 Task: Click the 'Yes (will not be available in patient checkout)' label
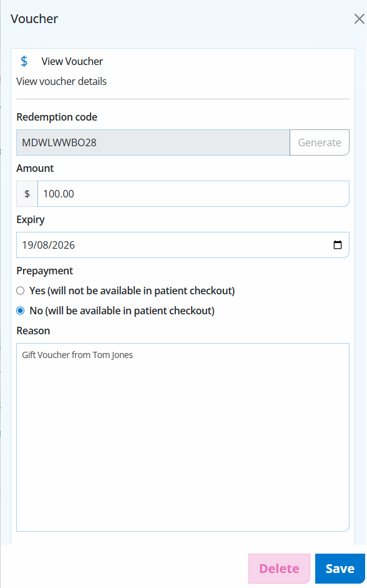click(x=132, y=291)
